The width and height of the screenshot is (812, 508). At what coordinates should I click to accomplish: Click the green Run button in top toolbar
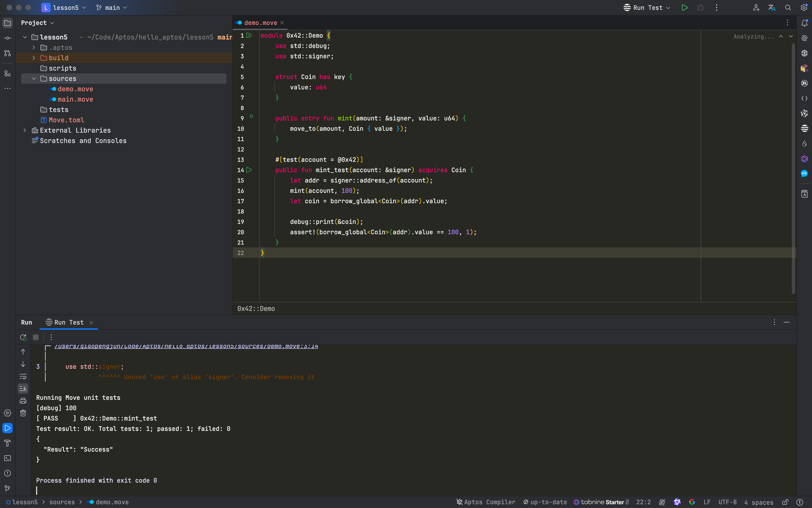pos(684,7)
